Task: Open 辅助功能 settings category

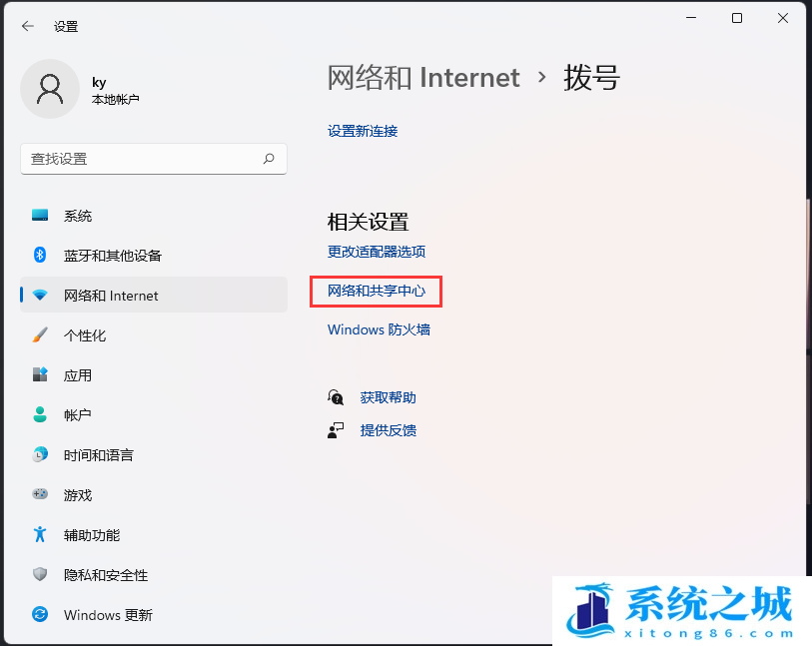Action: pyautogui.click(x=153, y=535)
